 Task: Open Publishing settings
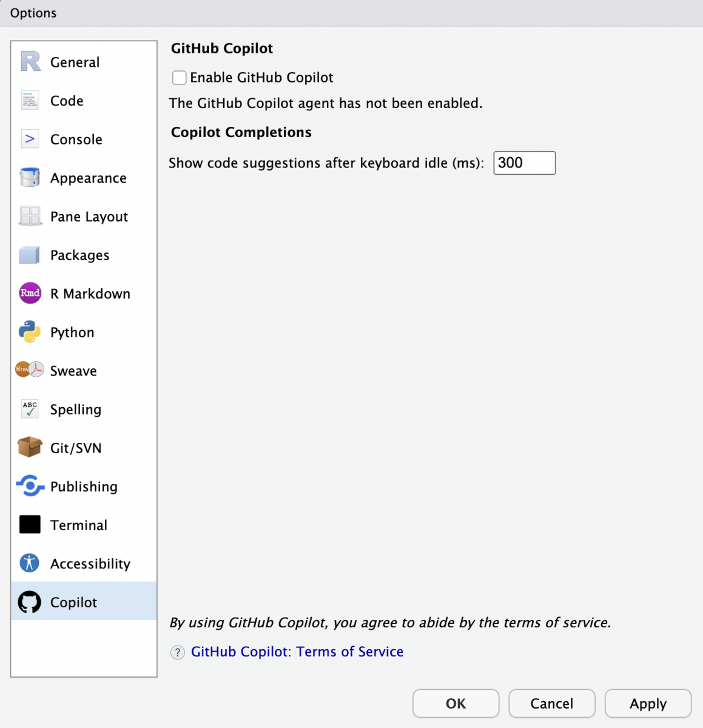pyautogui.click(x=84, y=487)
